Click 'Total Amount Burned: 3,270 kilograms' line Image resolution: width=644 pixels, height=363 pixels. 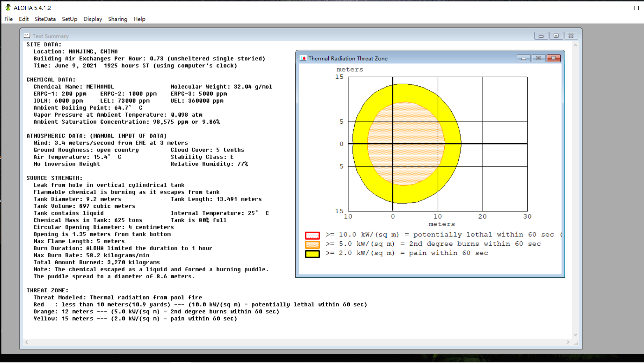pyautogui.click(x=97, y=262)
